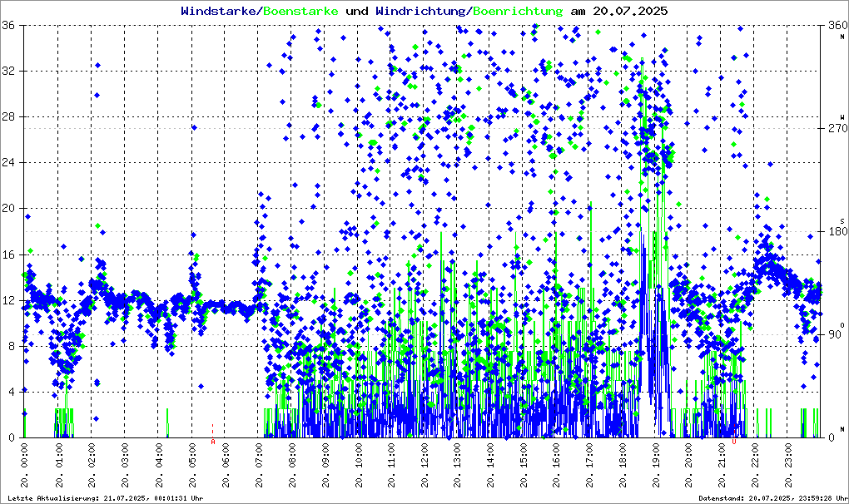Click the direction axis label '90'
The image size is (849, 504).
point(835,334)
